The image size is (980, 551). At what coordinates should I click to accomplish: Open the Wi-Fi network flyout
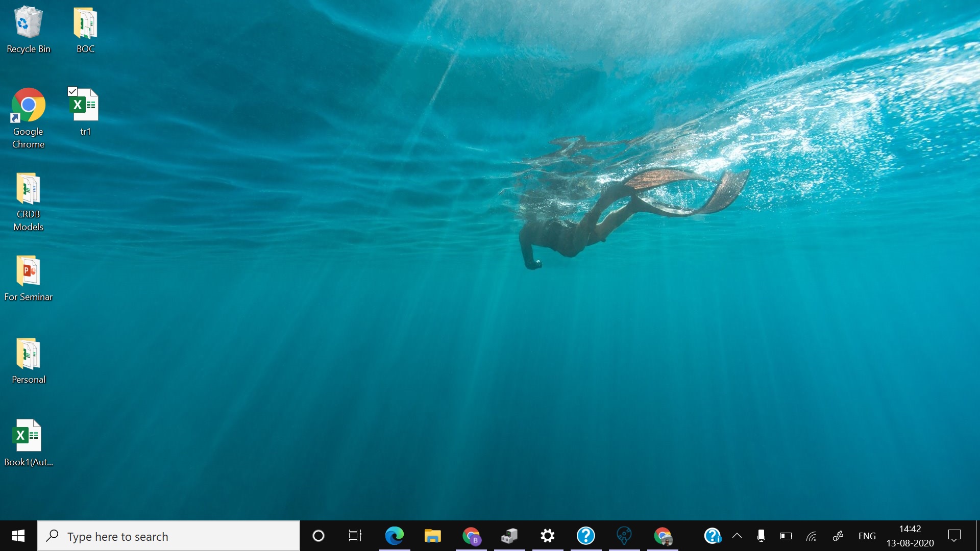click(812, 536)
